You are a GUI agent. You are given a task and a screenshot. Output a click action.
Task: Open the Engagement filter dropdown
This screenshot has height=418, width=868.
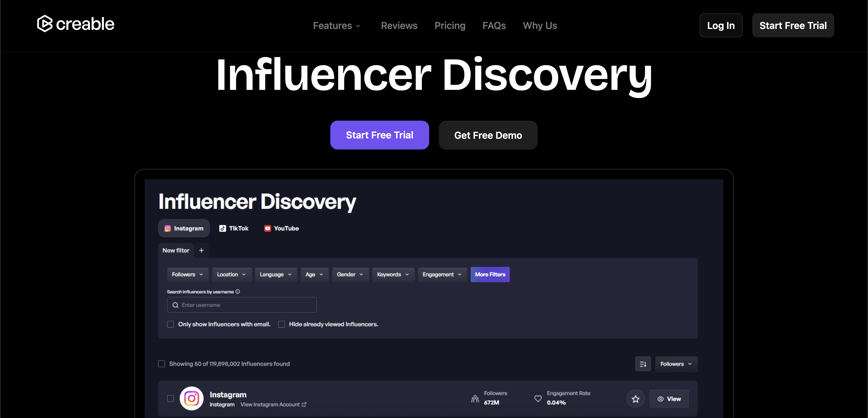[442, 274]
